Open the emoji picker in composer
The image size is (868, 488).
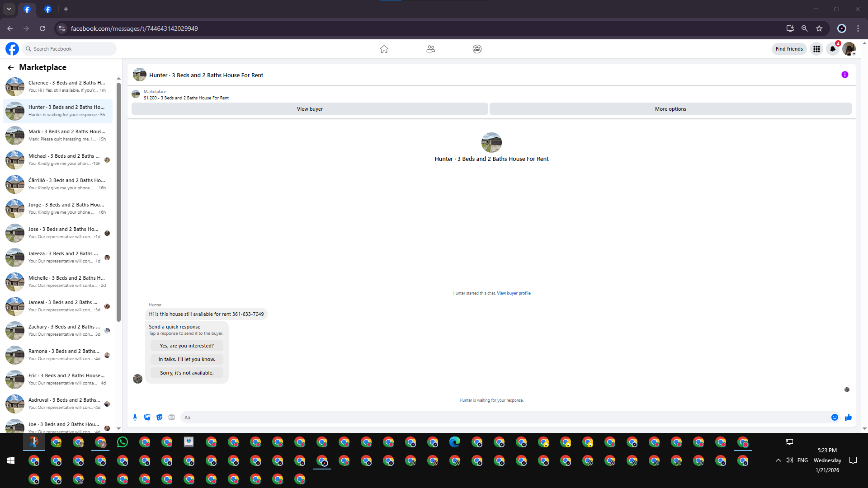[835, 418]
